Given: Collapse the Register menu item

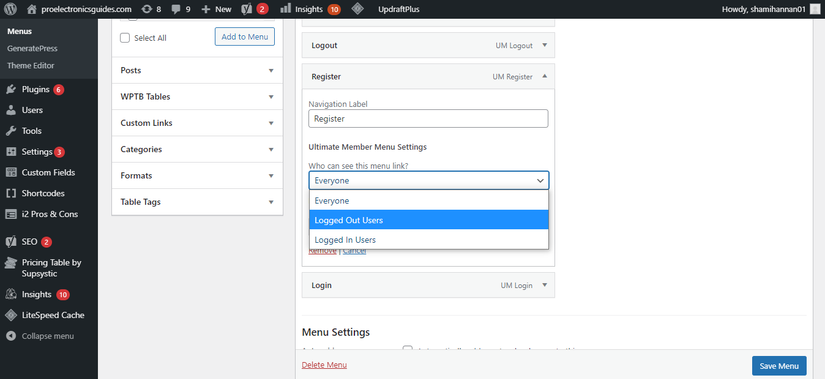Looking at the screenshot, I should pyautogui.click(x=545, y=76).
